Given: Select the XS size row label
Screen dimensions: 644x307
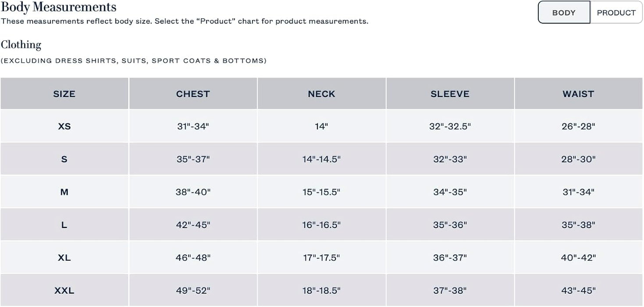Looking at the screenshot, I should (64, 126).
